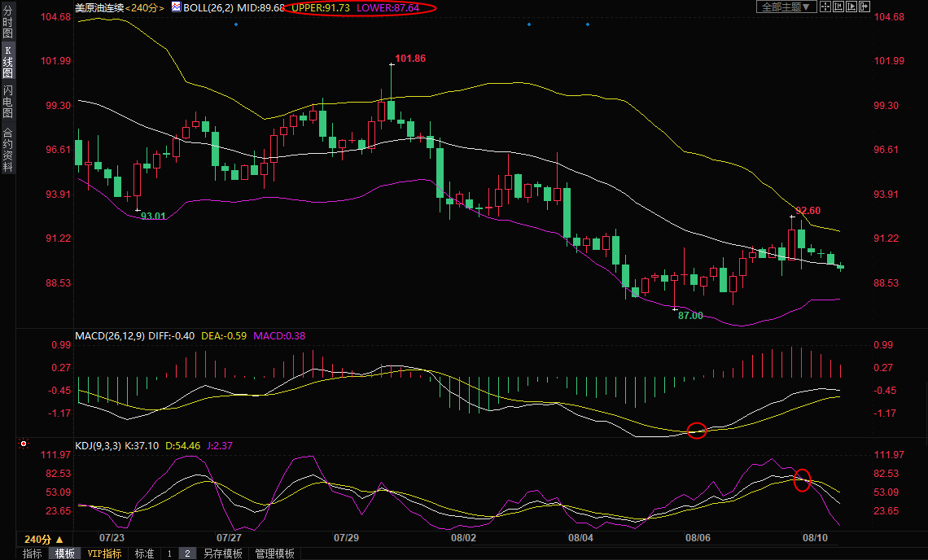The height and width of the screenshot is (560, 928).
Task: Change the period via <240分> in title
Action: coord(144,7)
